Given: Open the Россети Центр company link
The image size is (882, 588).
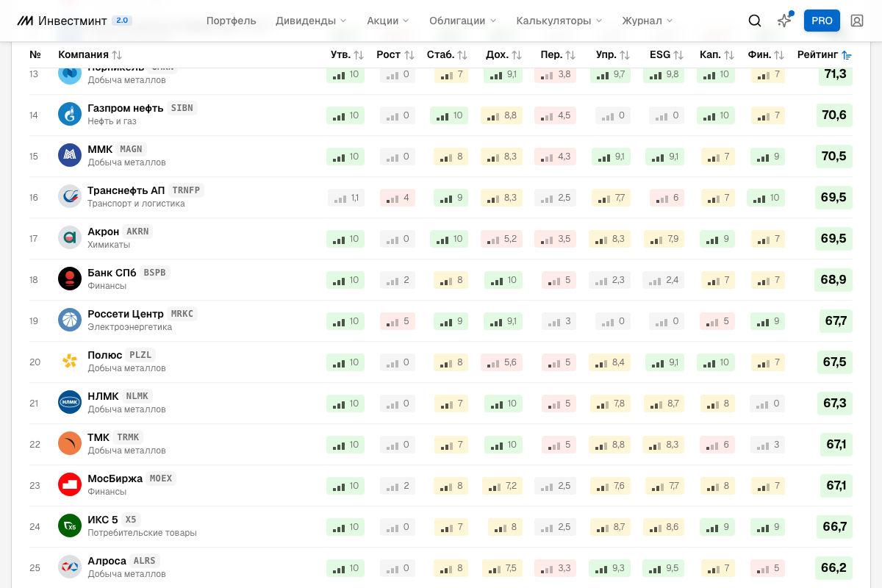Looking at the screenshot, I should coord(126,314).
